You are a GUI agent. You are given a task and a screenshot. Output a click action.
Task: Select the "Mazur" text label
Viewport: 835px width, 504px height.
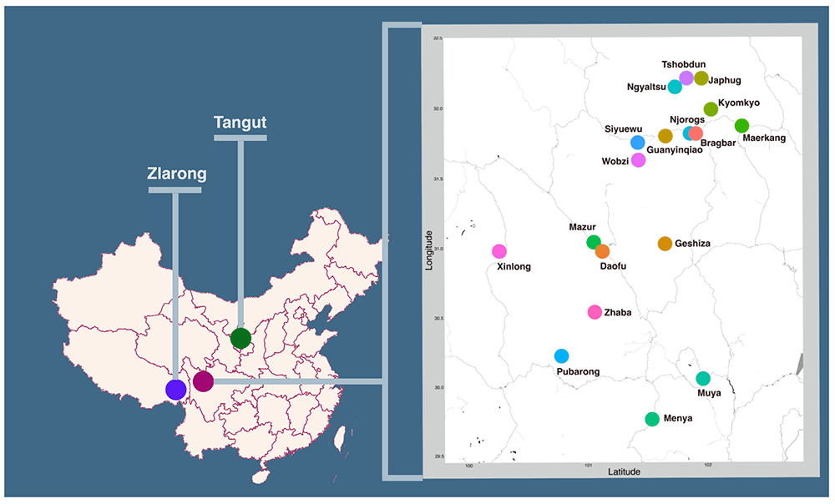click(582, 227)
